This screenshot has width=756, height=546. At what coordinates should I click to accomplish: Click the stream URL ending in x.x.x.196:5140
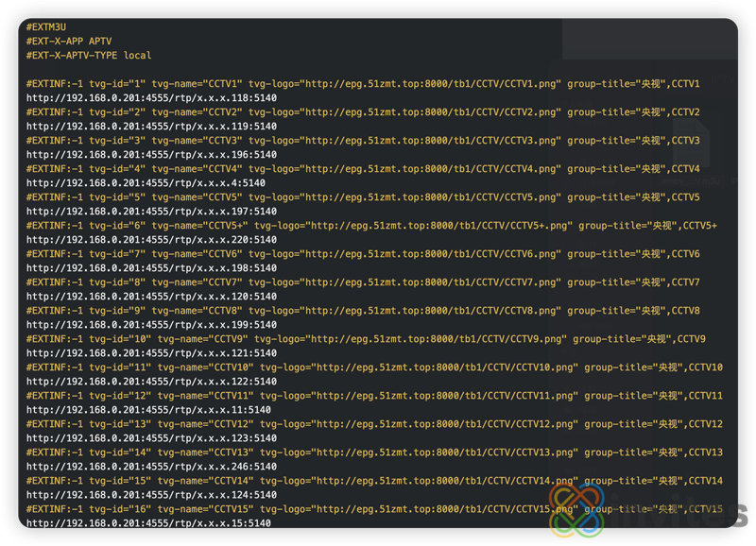(151, 155)
